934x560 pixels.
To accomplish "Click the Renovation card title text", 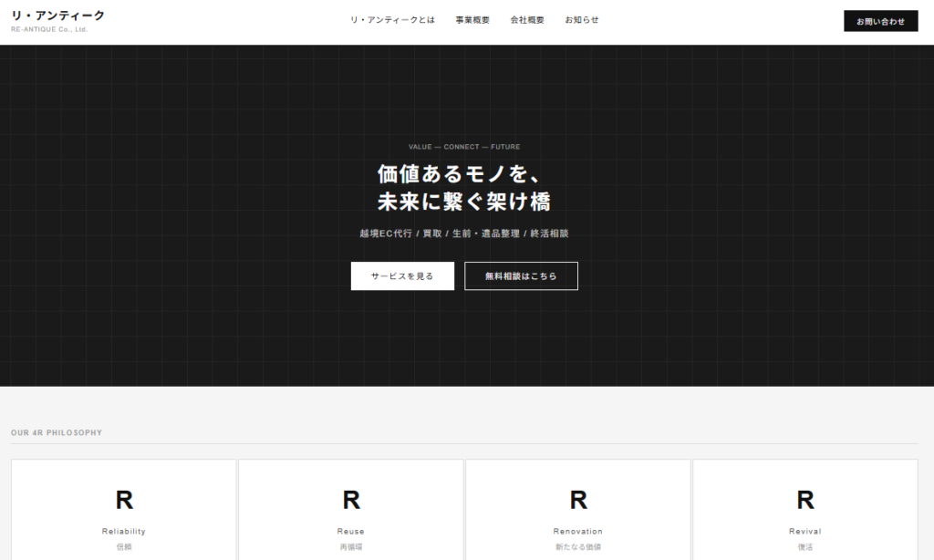I will tap(578, 531).
